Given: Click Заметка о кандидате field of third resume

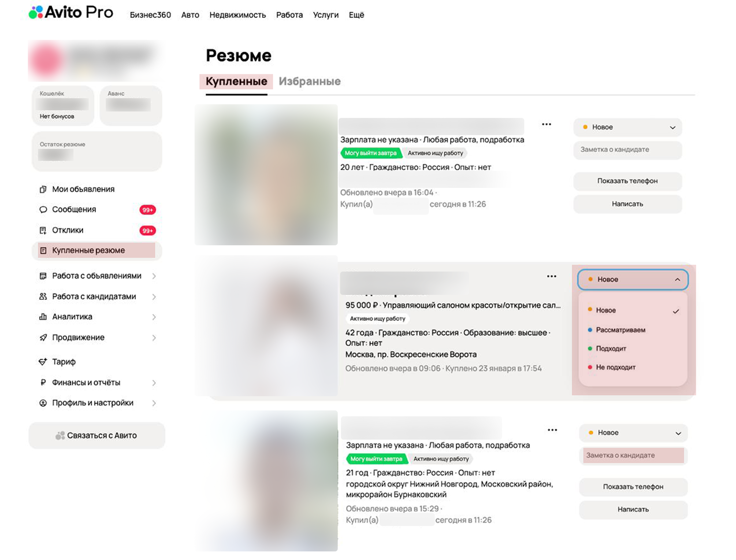Looking at the screenshot, I should coord(633,455).
